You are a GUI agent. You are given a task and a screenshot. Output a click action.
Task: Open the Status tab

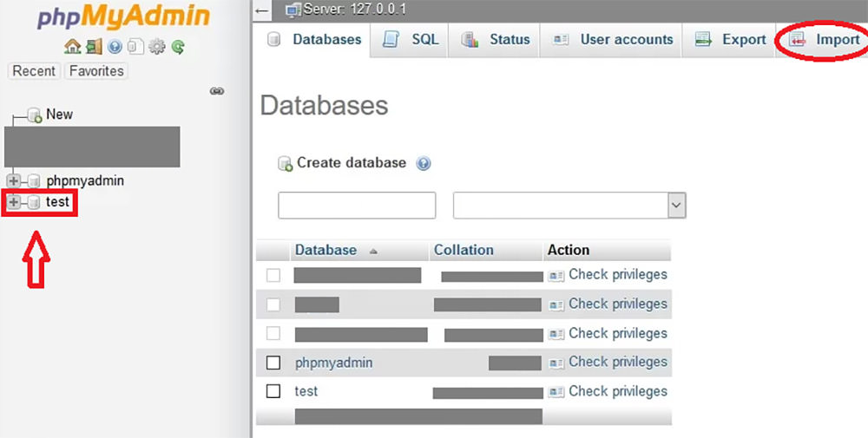click(495, 40)
